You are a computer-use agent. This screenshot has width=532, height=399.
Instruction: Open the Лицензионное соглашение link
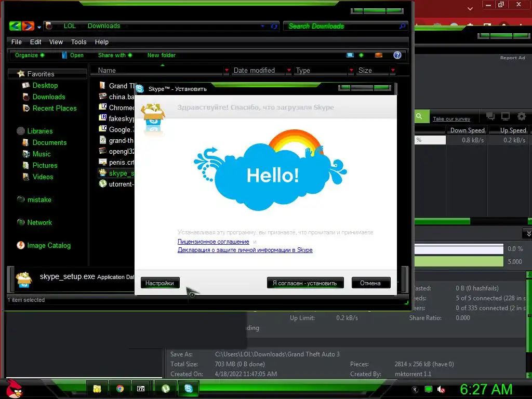213,242
